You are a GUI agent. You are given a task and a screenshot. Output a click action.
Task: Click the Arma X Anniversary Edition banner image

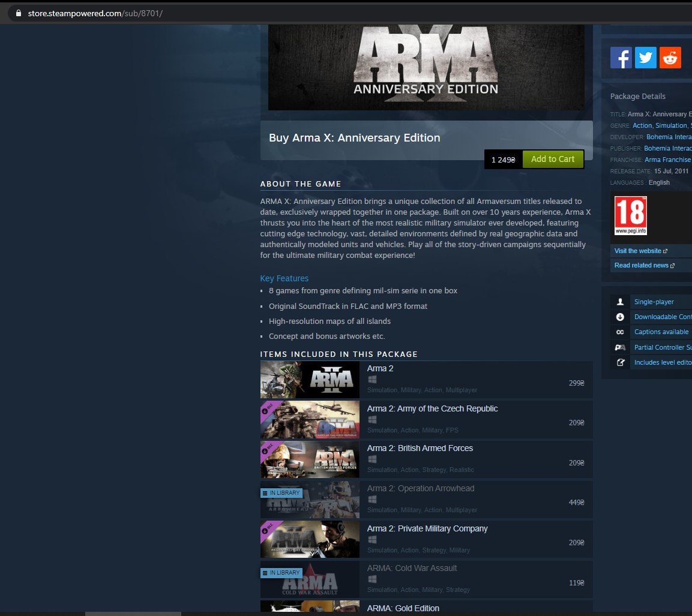pyautogui.click(x=426, y=67)
